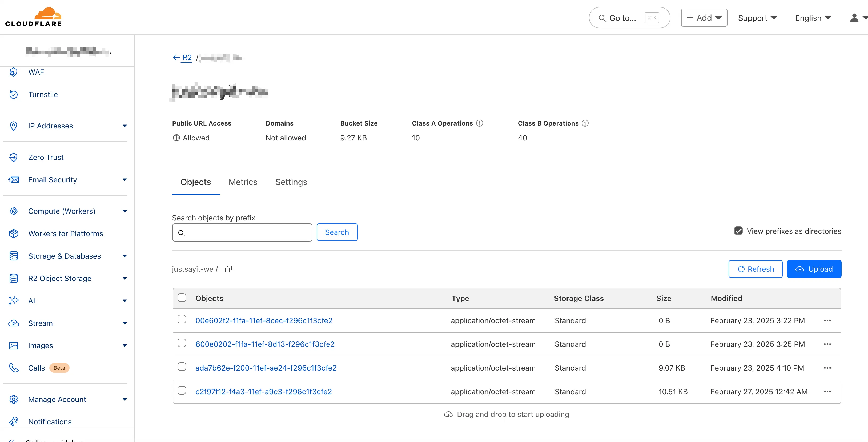Copy the bucket path with the copy icon
This screenshot has width=868, height=442.
[x=228, y=269]
